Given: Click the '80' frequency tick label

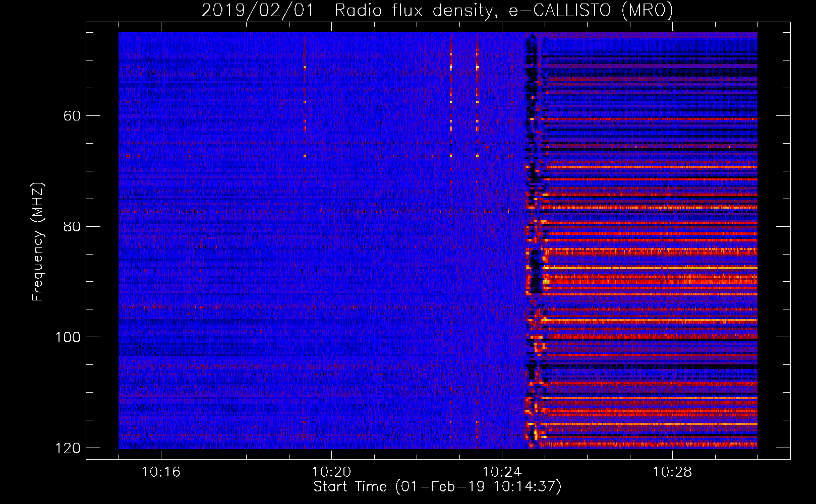Looking at the screenshot, I should 72,226.
